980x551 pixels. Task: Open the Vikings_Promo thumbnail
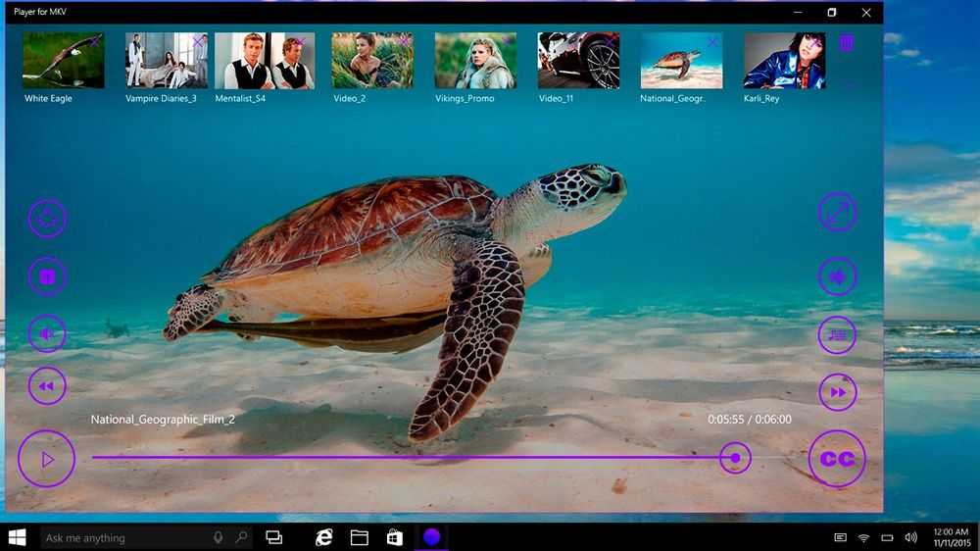(x=475, y=61)
